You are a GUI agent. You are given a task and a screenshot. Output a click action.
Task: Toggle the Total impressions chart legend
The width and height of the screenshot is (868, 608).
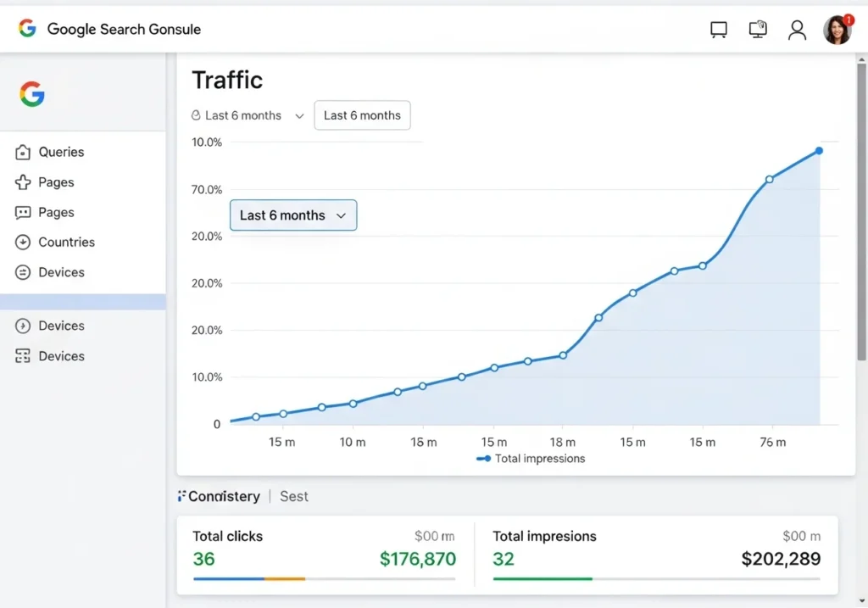point(531,459)
